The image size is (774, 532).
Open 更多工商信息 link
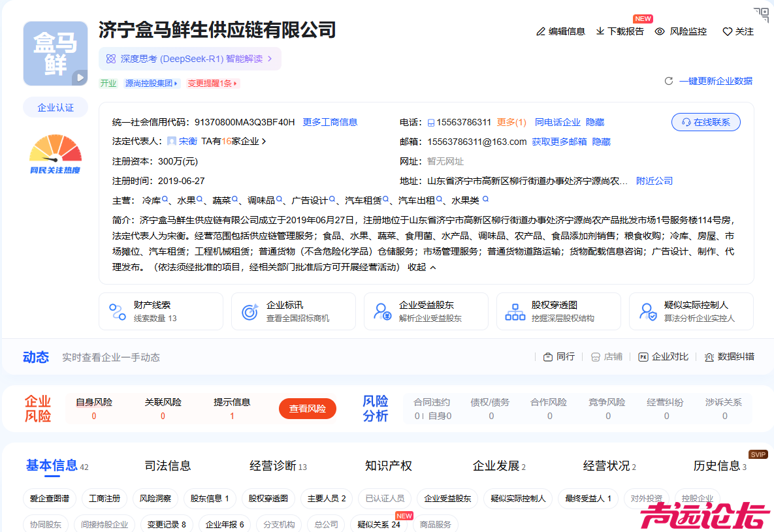coord(330,122)
